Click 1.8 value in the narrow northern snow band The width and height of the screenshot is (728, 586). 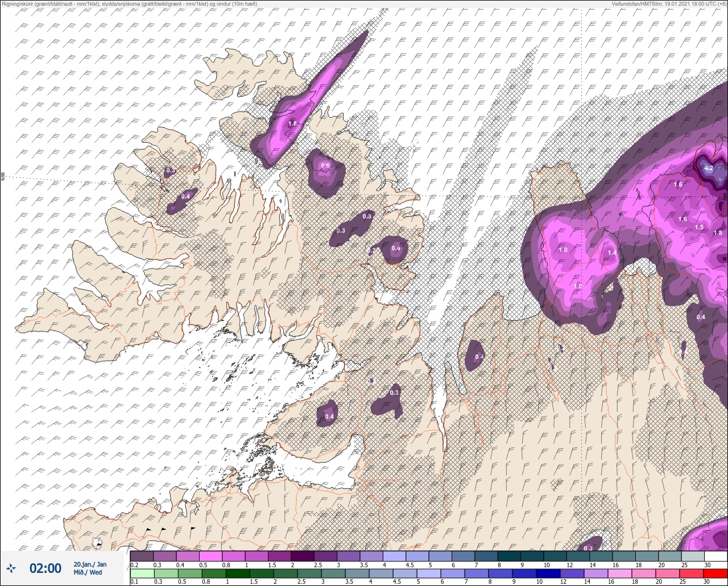[x=293, y=123]
